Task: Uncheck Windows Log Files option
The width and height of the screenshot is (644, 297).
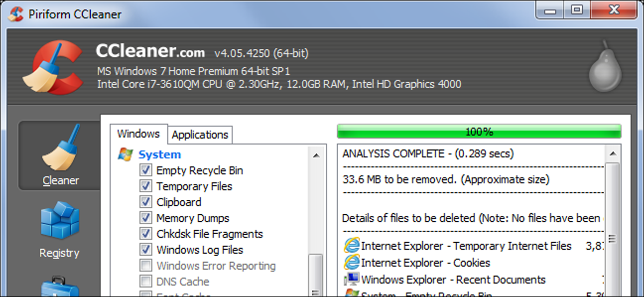Action: (x=146, y=250)
